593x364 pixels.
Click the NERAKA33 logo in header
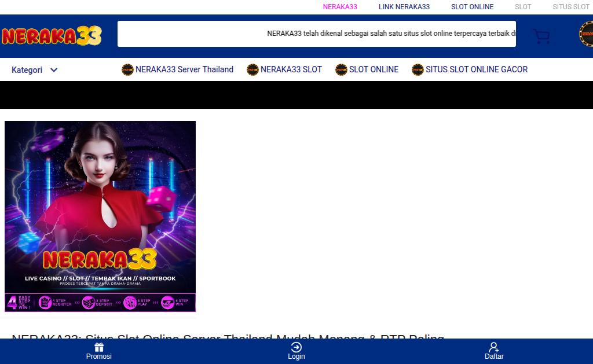[x=52, y=36]
